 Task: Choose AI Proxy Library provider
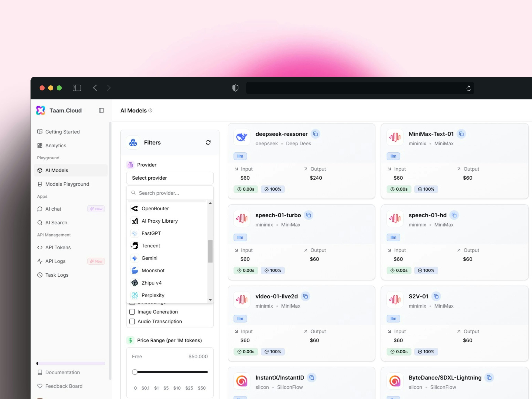point(168,221)
